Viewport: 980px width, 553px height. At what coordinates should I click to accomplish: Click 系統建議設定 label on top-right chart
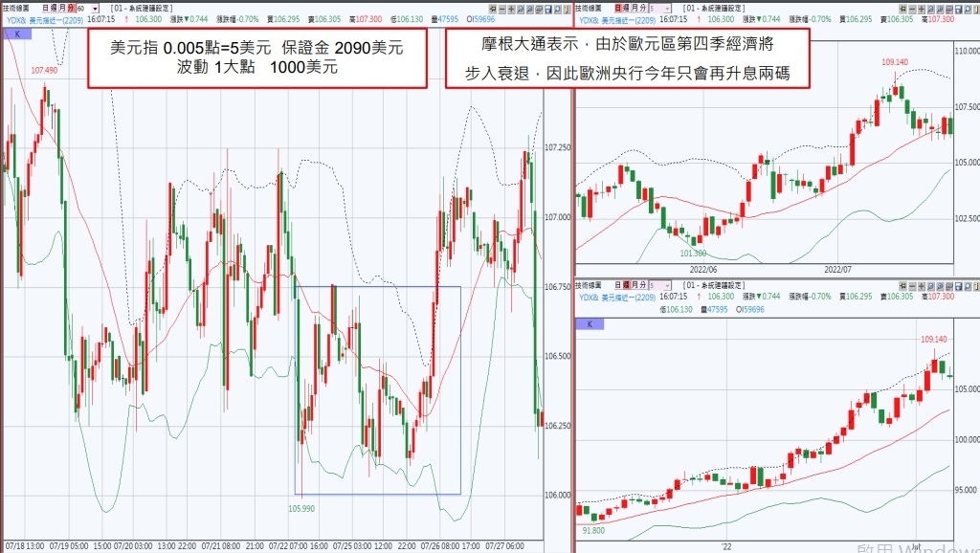coord(722,8)
